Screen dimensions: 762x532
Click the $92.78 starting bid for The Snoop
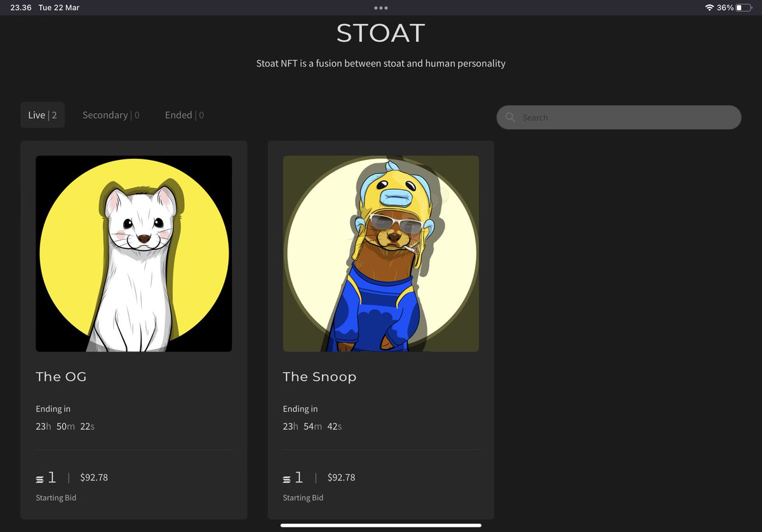[341, 477]
